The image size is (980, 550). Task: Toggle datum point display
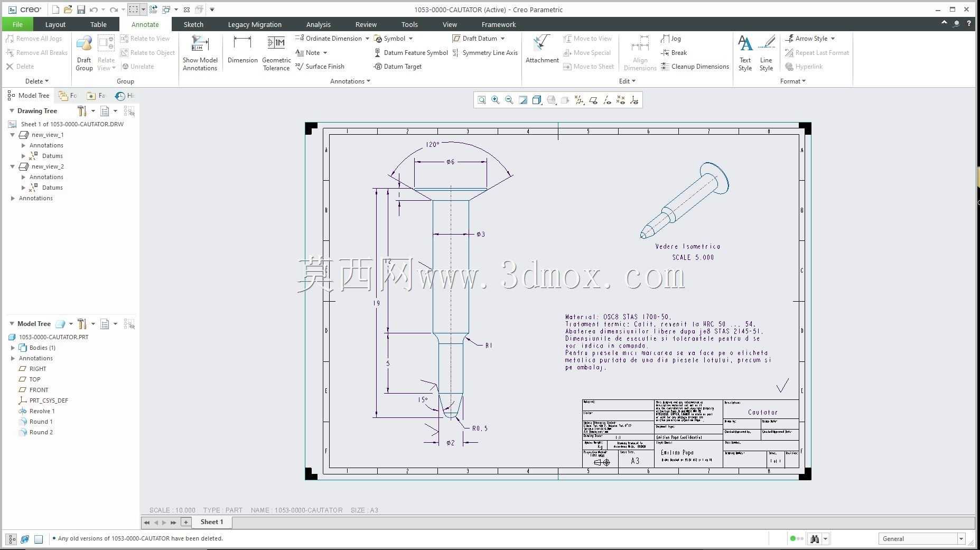pos(621,100)
